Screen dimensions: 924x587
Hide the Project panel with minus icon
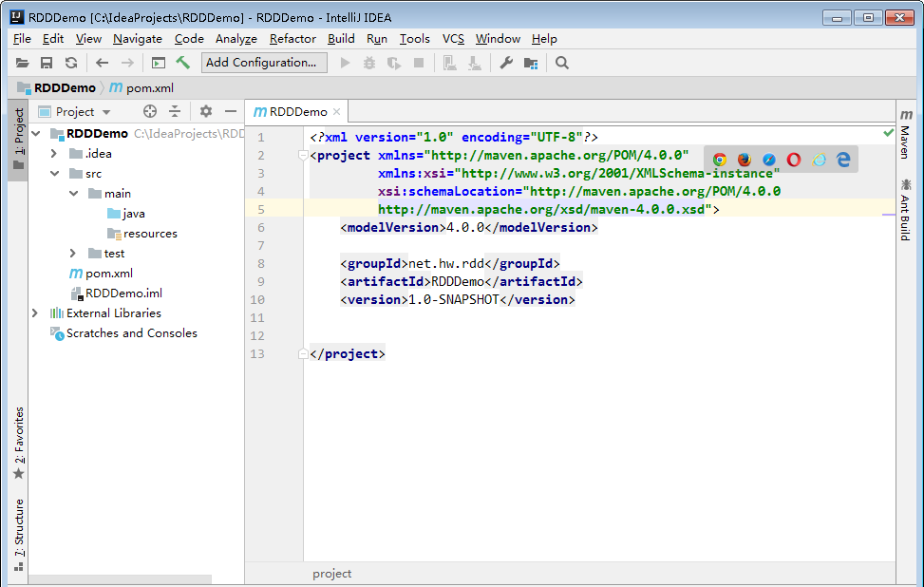click(231, 111)
